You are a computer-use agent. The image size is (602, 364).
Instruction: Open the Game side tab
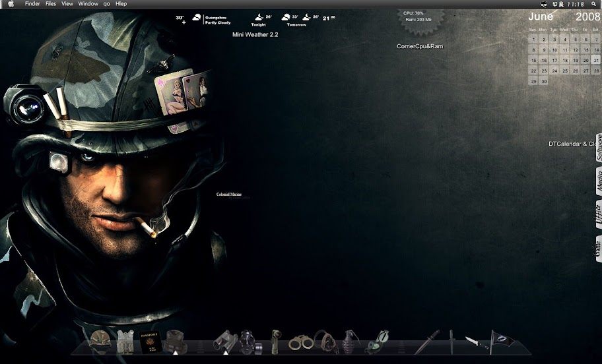click(x=598, y=249)
